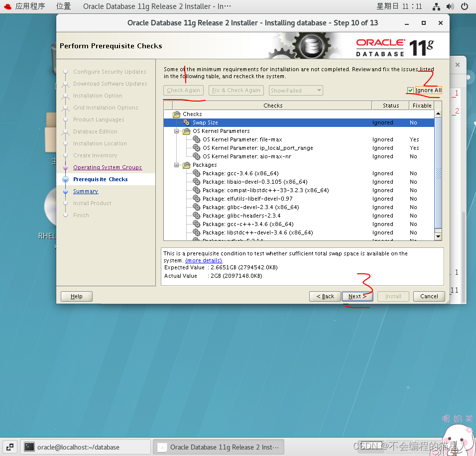Select the Swap Size row
Screen dimensions: 476x456
click(299, 122)
